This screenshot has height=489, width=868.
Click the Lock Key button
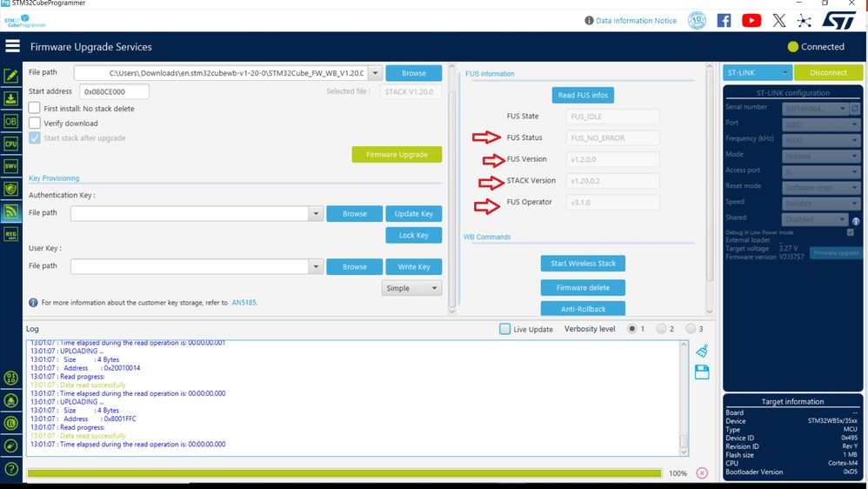click(x=413, y=235)
